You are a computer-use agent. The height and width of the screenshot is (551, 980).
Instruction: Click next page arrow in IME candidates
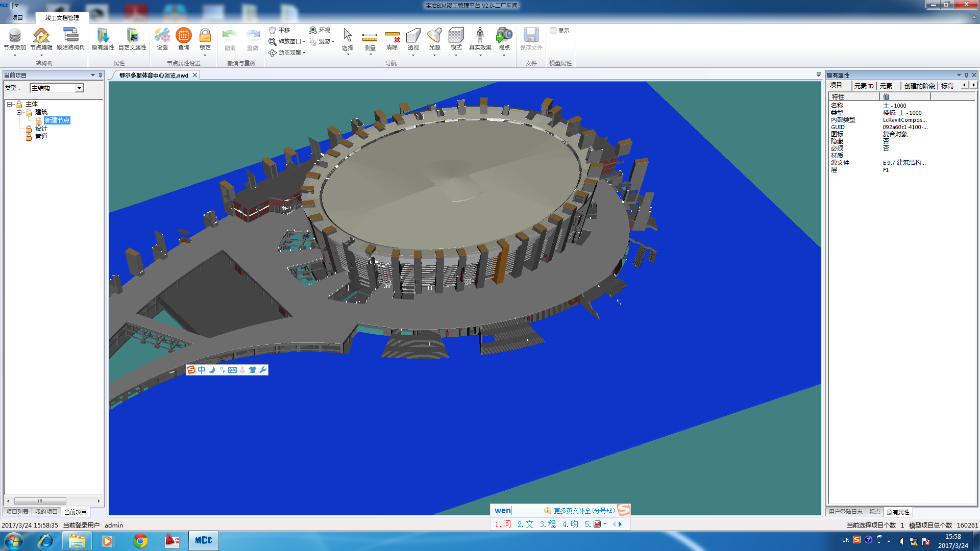tap(620, 524)
